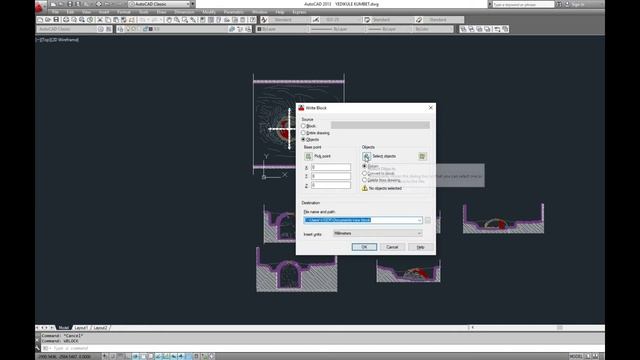Click the Help question mark toolbar icon
Image resolution: width=640 pixels, height=360 pixels.
point(252,20)
